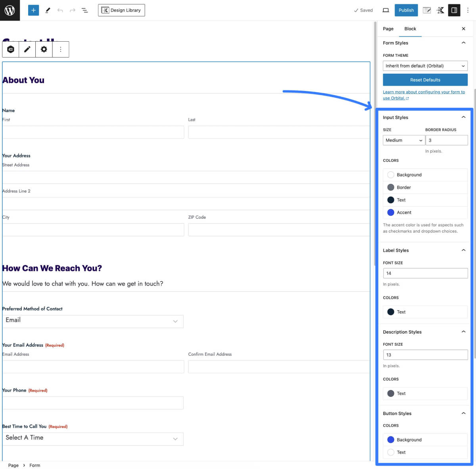This screenshot has height=469, width=476.
Task: Pick the input Text color
Action: click(425, 200)
